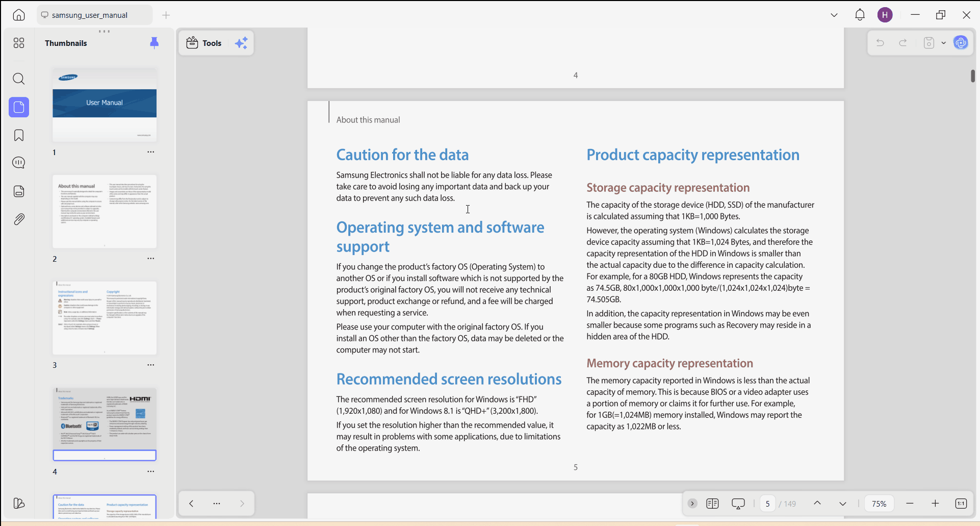This screenshot has height=526, width=980.
Task: Open options for thumbnail page 4
Action: point(151,471)
